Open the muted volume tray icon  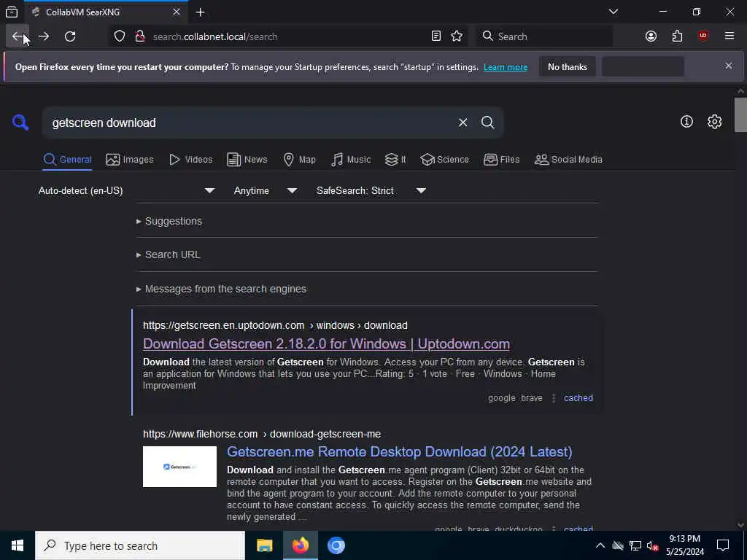[652, 545]
